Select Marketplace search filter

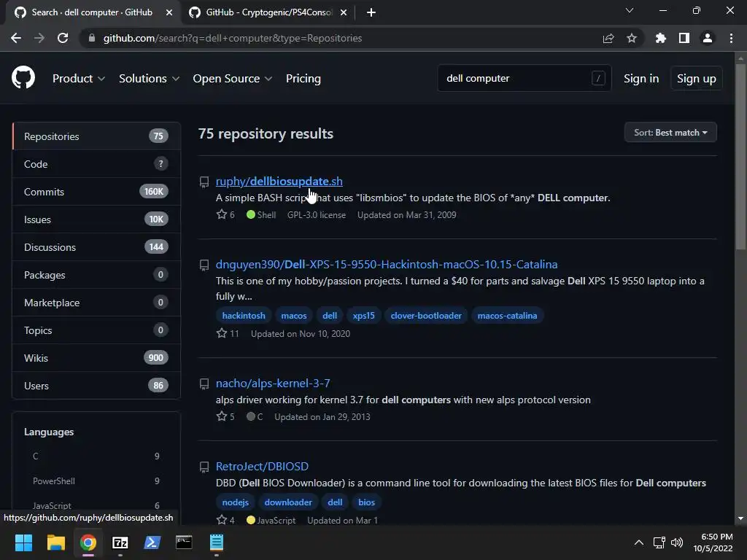[96, 303]
